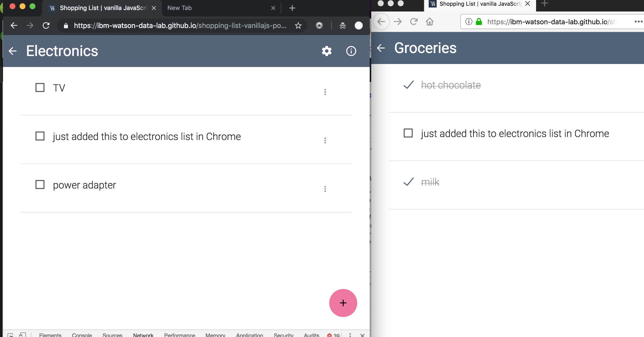Click back arrow beside Groceries title

380,48
